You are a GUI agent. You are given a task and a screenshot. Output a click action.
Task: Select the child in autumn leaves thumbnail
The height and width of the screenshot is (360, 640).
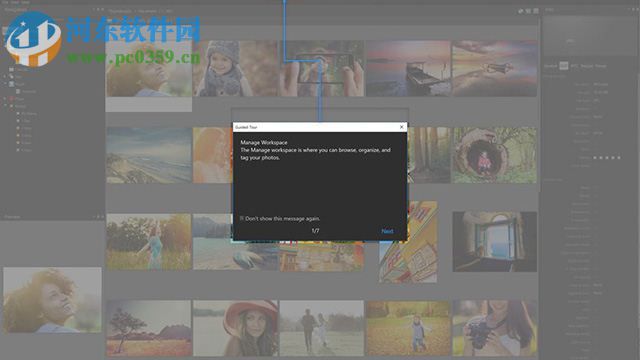[408, 328]
